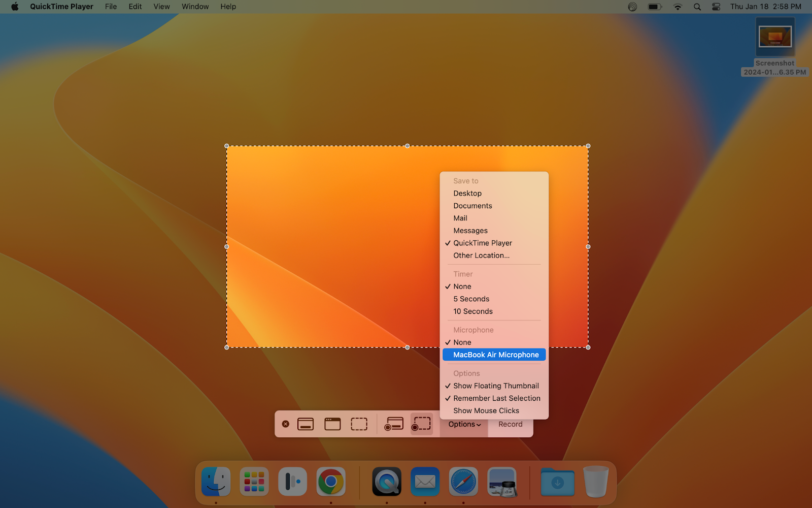
Task: Select microphone None option
Action: click(x=494, y=342)
